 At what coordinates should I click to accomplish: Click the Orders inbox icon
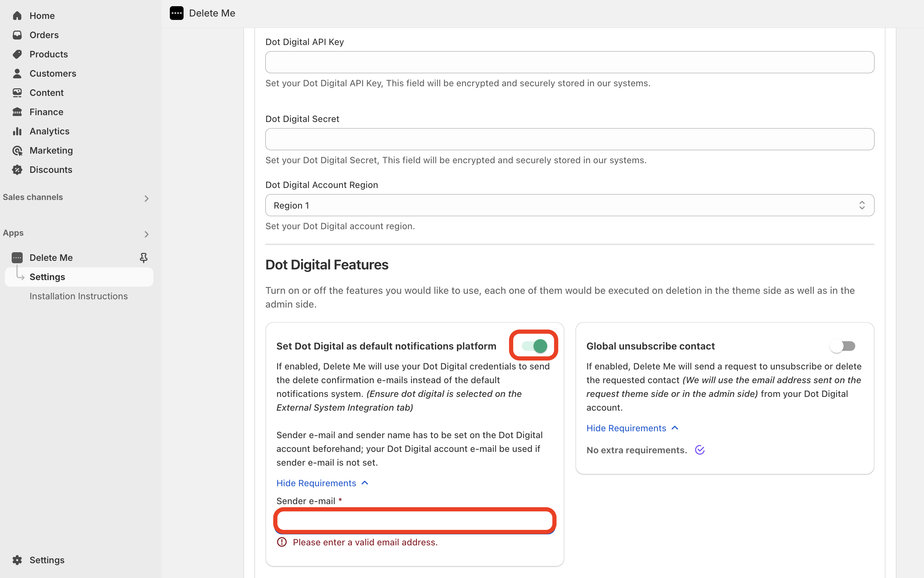(x=17, y=35)
